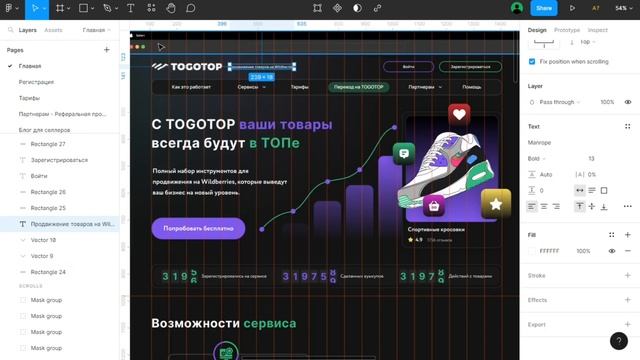The width and height of the screenshot is (640, 360).
Task: Toggle layer visibility eye icon
Action: (628, 102)
